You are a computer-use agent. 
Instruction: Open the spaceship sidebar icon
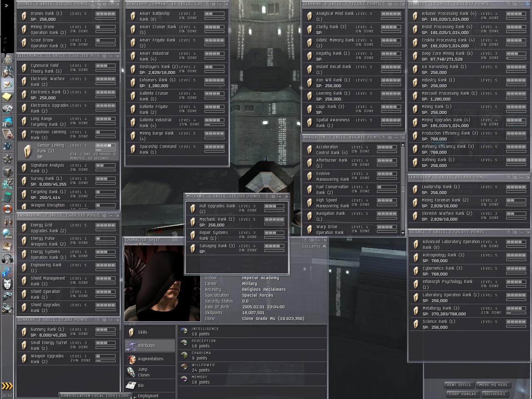(7, 296)
